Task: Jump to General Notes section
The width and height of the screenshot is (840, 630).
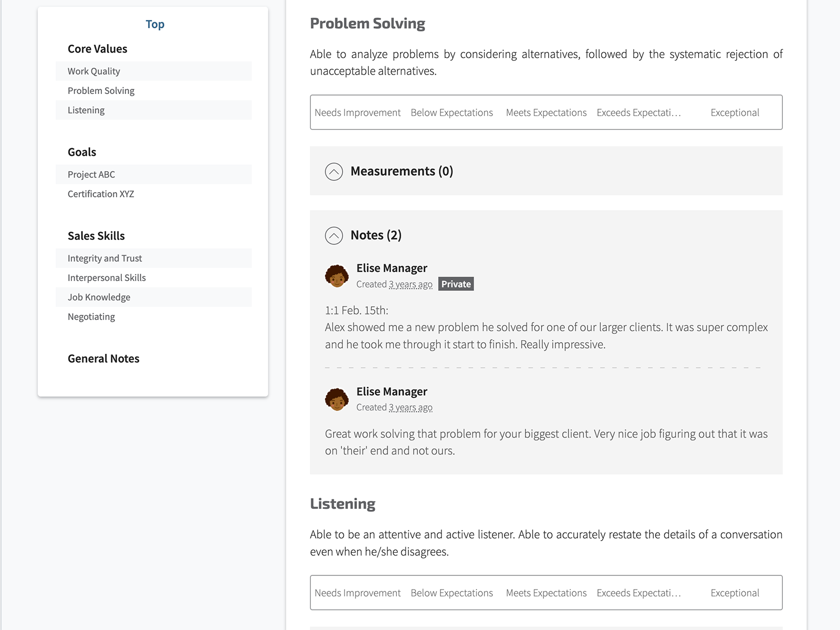Action: 103,358
